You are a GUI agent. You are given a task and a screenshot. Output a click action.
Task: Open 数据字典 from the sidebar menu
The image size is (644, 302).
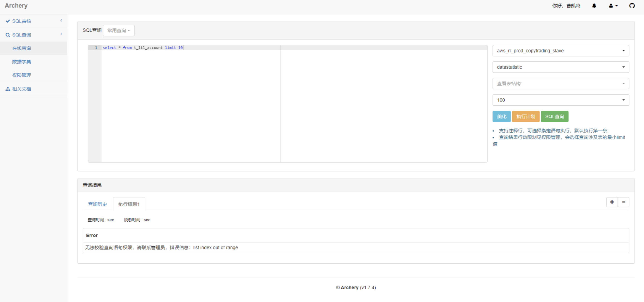coord(22,61)
